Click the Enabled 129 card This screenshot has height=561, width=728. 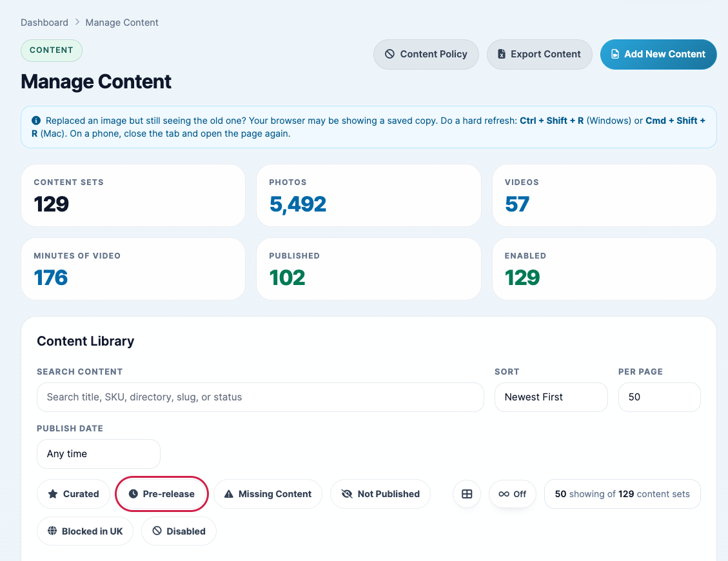click(x=604, y=269)
